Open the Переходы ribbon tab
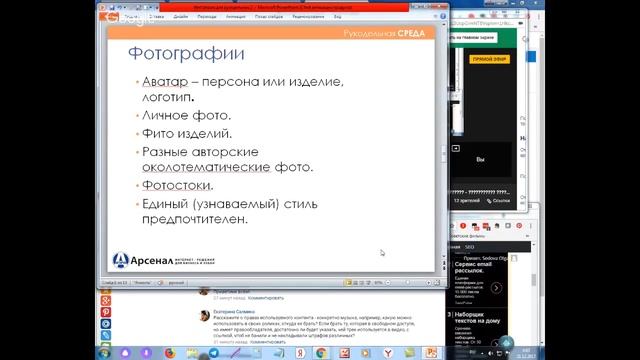Image resolution: width=640 pixels, height=360 pixels. (x=207, y=17)
